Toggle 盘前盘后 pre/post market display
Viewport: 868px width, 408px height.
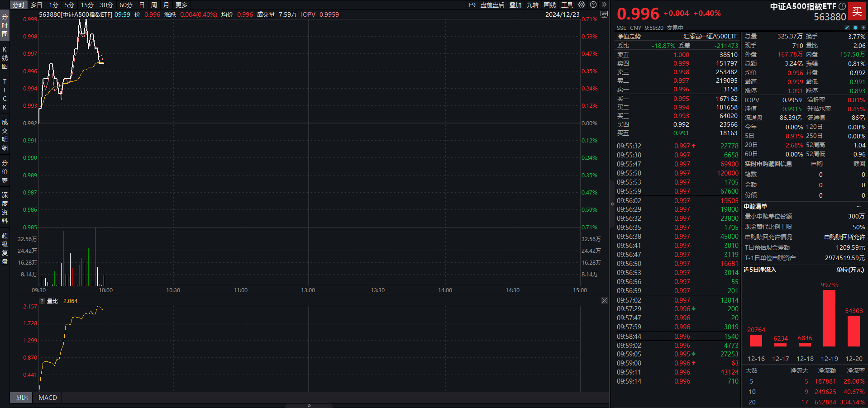[492, 5]
